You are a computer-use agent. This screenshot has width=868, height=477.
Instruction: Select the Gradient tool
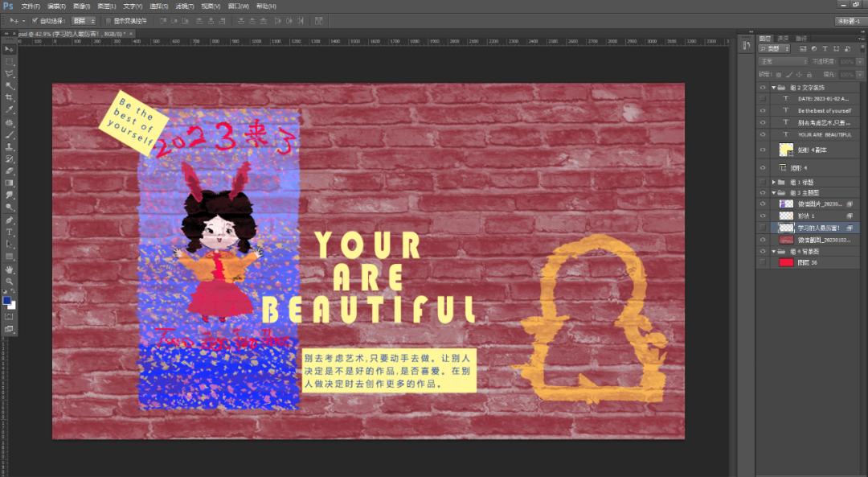point(9,183)
